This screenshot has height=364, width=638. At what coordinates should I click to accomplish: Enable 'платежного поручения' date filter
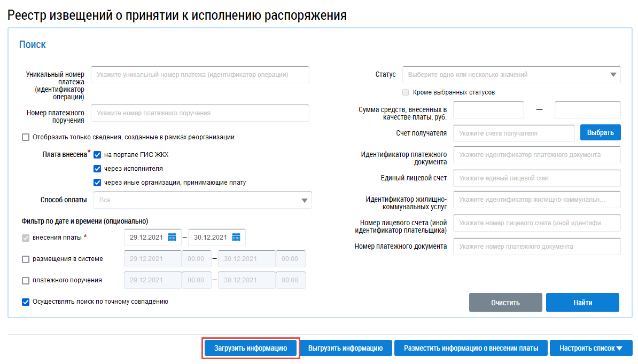click(26, 280)
